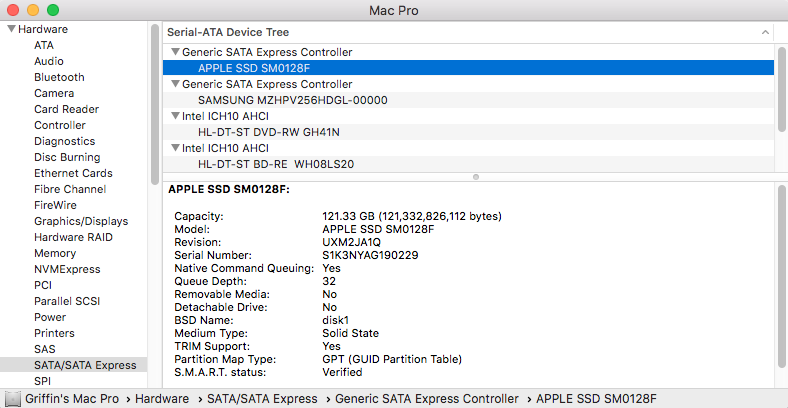
Task: Open Audio in the sidebar
Action: click(x=49, y=61)
